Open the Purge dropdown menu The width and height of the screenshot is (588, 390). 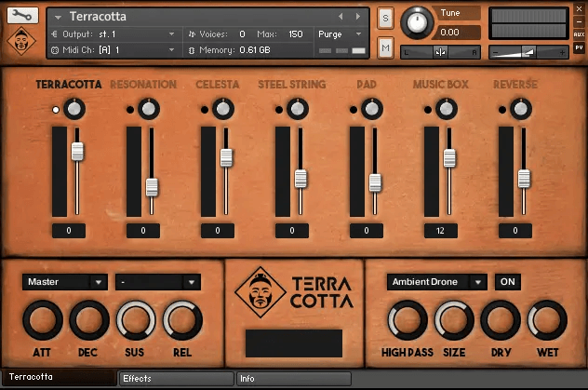pyautogui.click(x=340, y=34)
